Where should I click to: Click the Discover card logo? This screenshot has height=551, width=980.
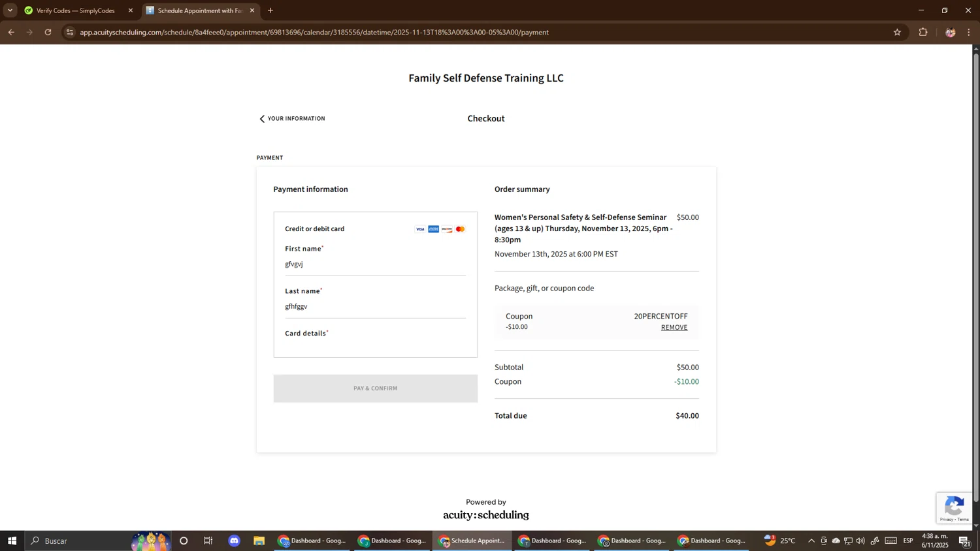click(x=447, y=229)
